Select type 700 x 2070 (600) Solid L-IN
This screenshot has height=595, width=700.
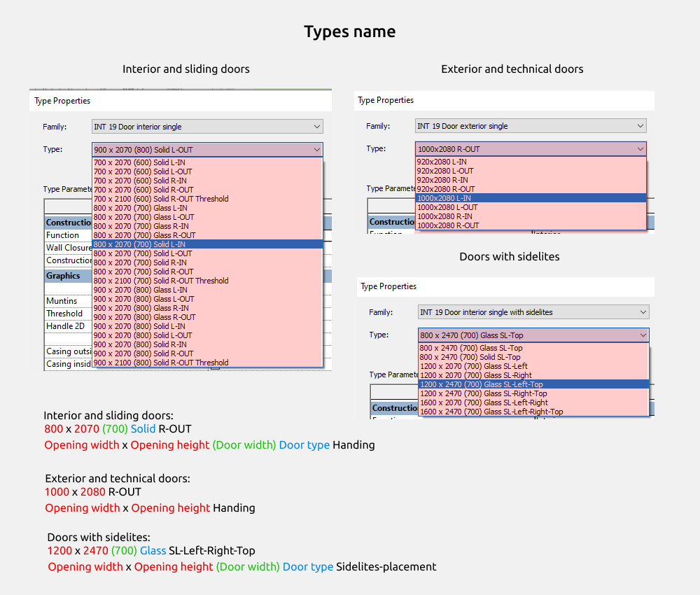point(207,162)
